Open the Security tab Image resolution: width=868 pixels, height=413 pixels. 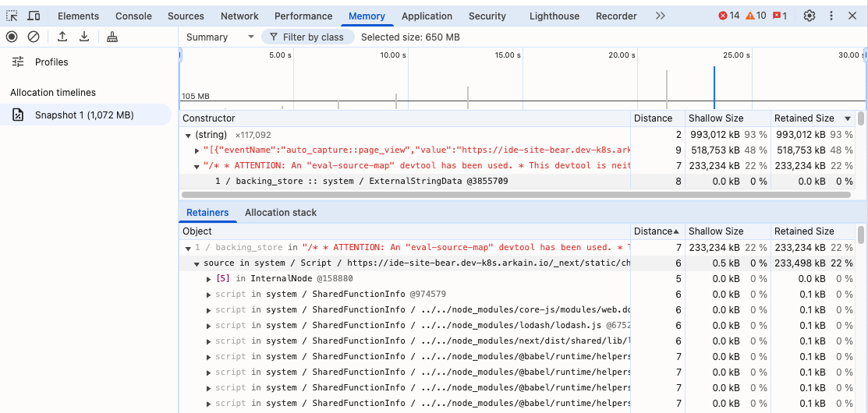[x=487, y=16]
